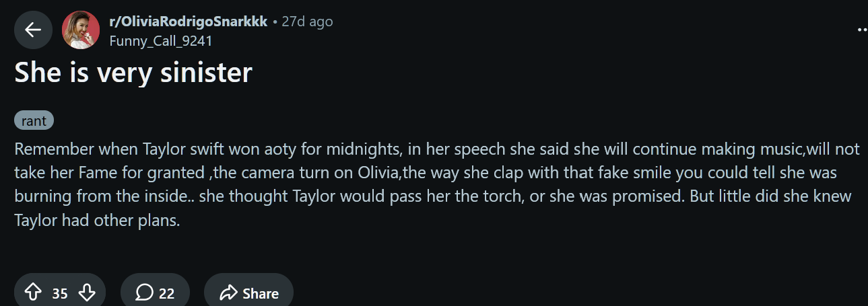
Task: Open the subreddit avatar image
Action: point(81,30)
